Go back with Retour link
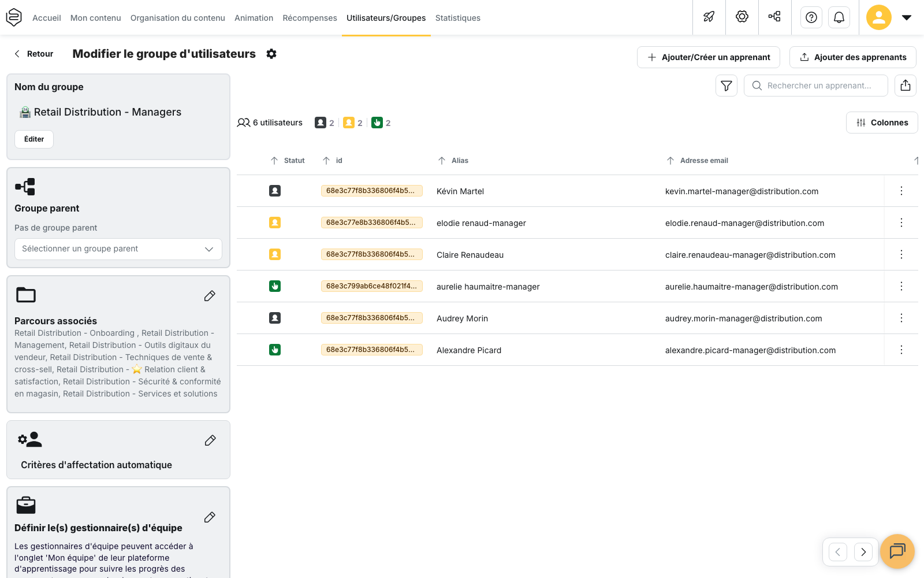 click(33, 54)
